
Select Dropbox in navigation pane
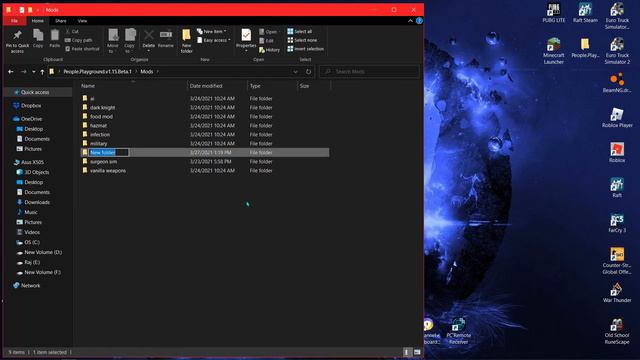coord(31,105)
